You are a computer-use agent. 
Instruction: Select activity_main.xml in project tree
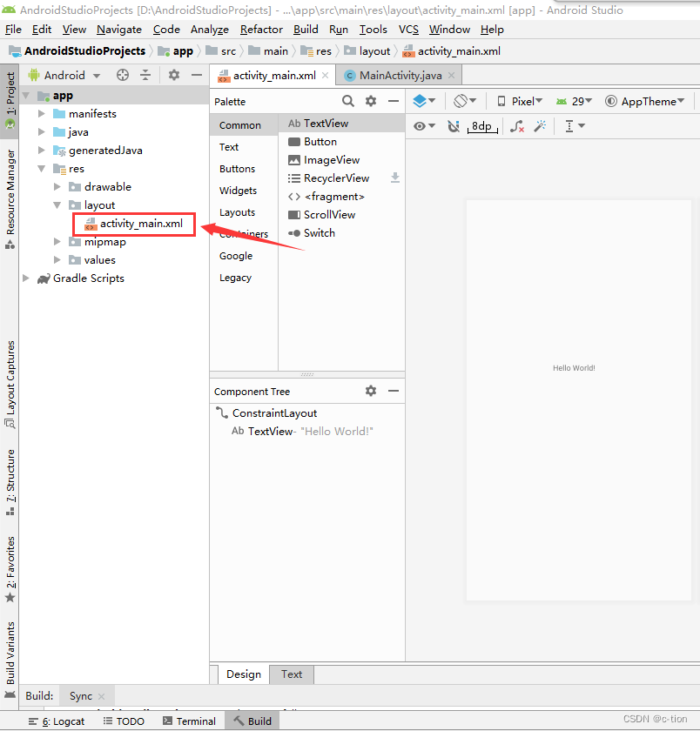134,224
